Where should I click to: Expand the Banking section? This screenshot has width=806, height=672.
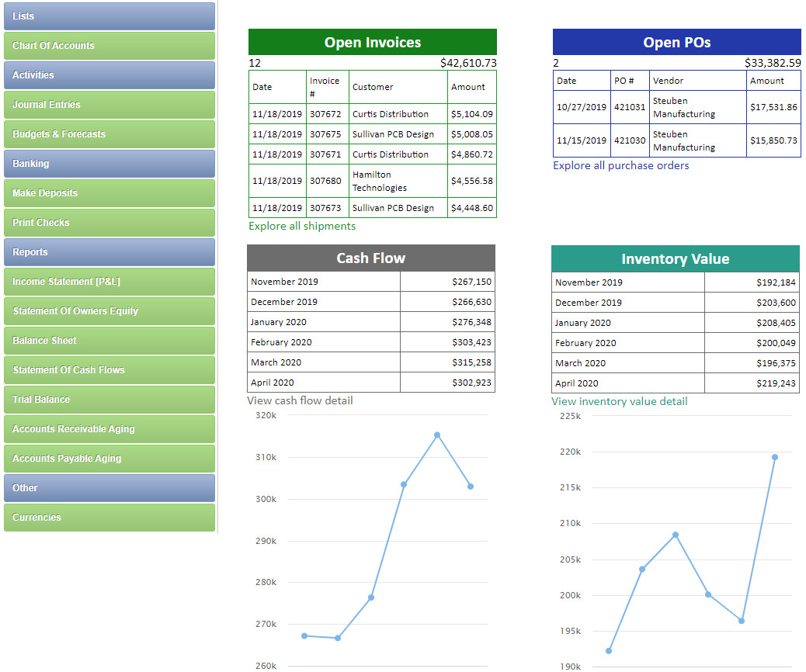(109, 164)
